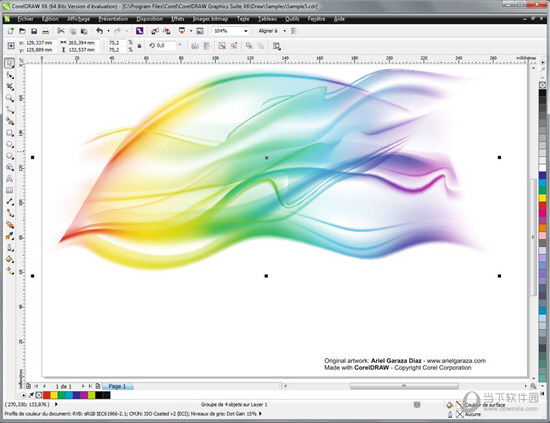Open the undo history dropdown arrow
The width and height of the screenshot is (550, 423).
(108, 31)
